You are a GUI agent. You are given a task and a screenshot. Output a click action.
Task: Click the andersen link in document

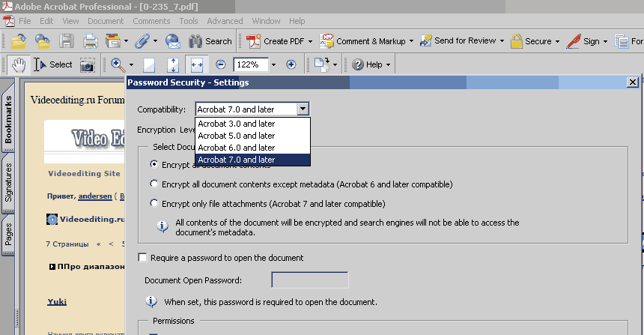tap(95, 196)
